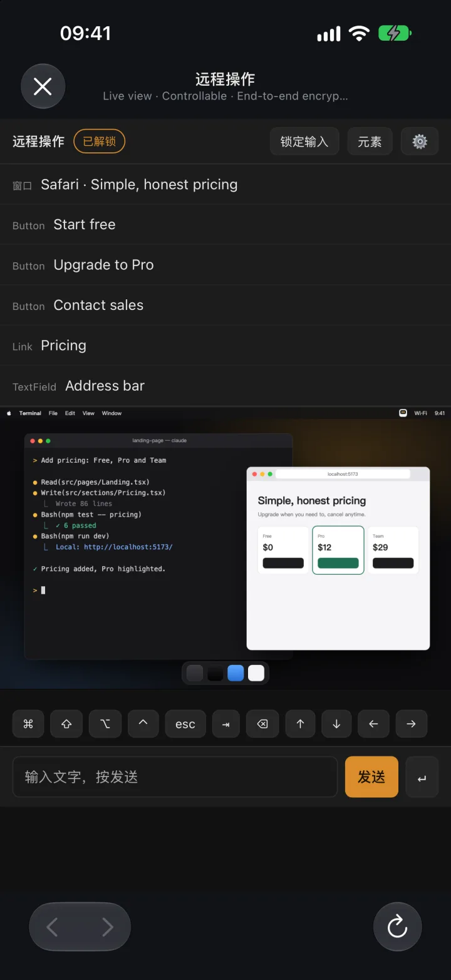Click the $29 price text
This screenshot has height=980, width=451.
pos(380,547)
